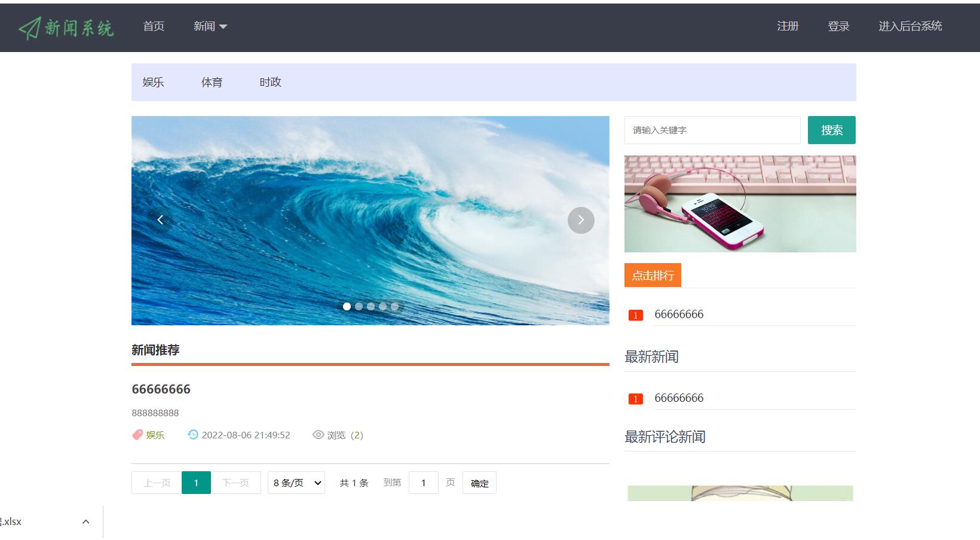The image size is (980, 540).
Task: Click the 确定 pagination button
Action: [479, 483]
